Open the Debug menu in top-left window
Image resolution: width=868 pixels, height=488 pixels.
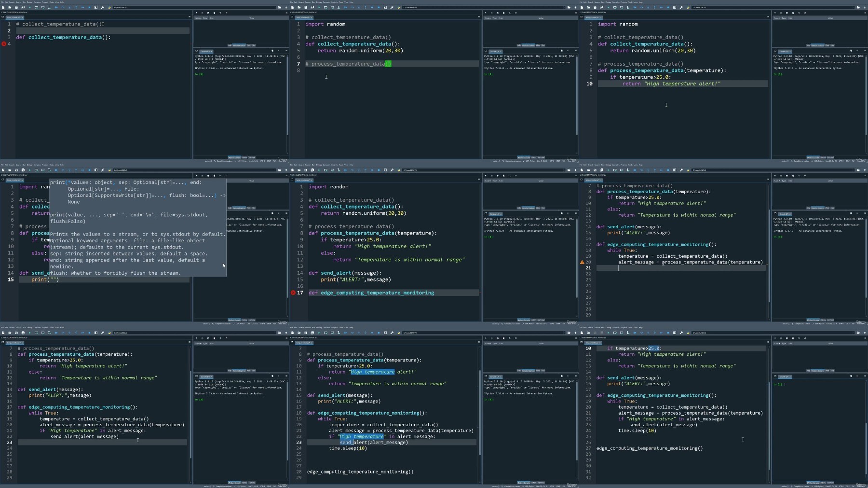coord(29,2)
